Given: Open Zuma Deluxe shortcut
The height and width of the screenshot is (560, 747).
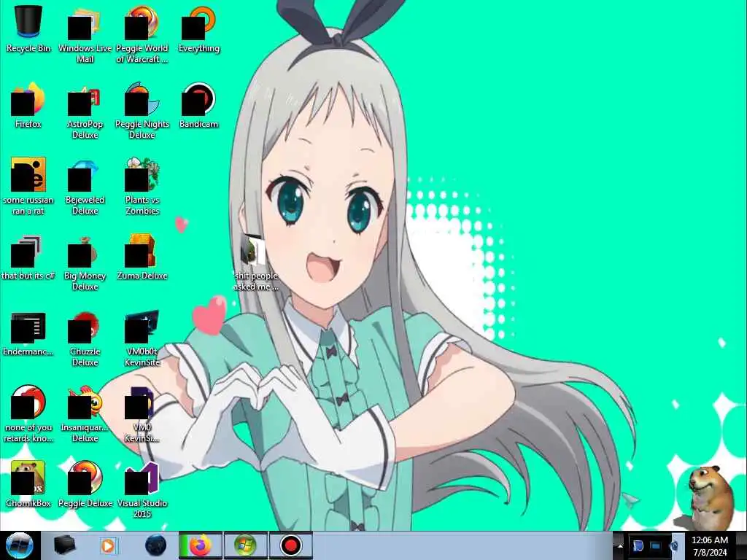Looking at the screenshot, I should (142, 257).
